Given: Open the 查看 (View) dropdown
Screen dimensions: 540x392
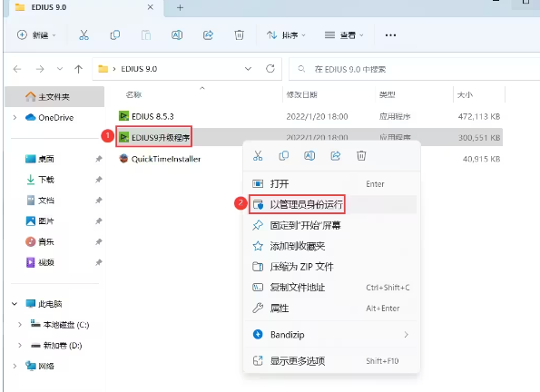Looking at the screenshot, I should coord(344,35).
